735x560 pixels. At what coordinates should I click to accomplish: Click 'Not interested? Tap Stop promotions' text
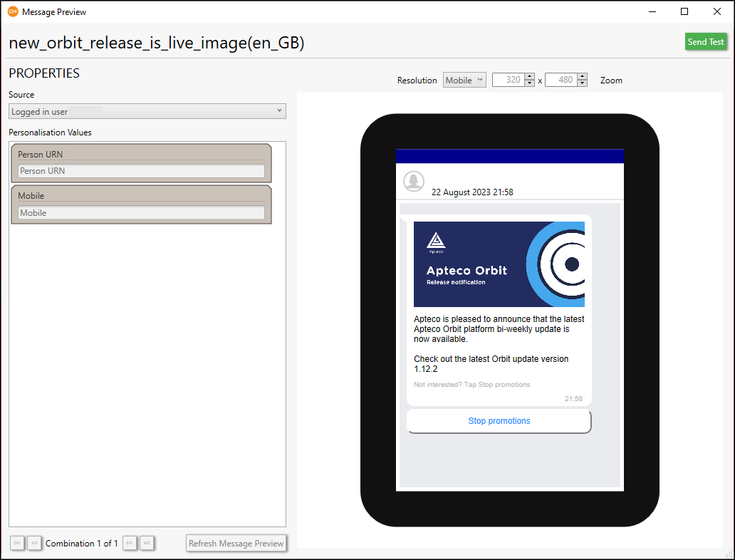coord(471,385)
